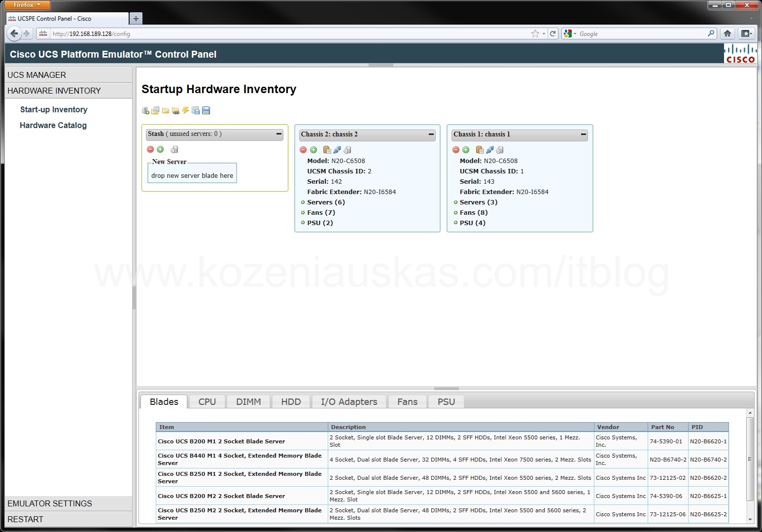Click the blue connector icon in Chassis 1
Screen dimensions: 762x532
[490, 150]
